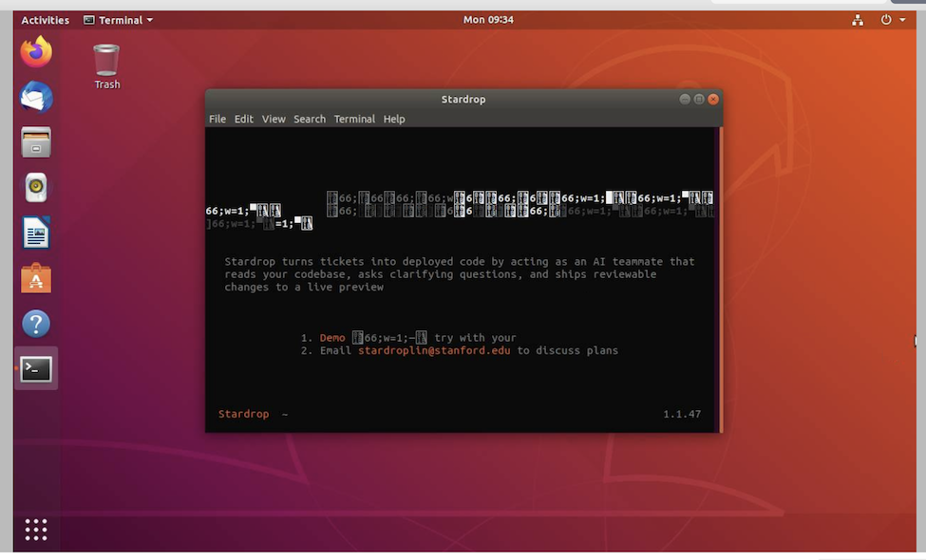
Task: Open the Edit menu
Action: (243, 119)
